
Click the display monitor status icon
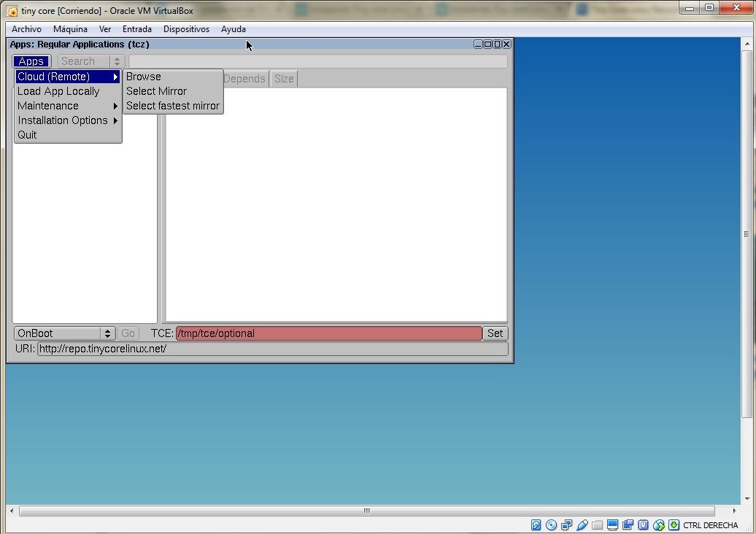click(x=612, y=525)
